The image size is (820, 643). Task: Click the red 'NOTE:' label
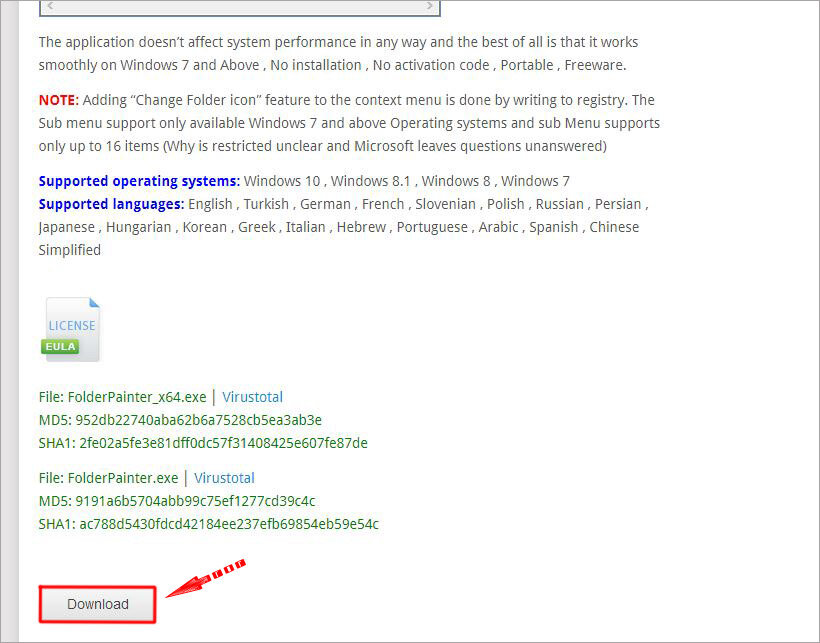[59, 100]
